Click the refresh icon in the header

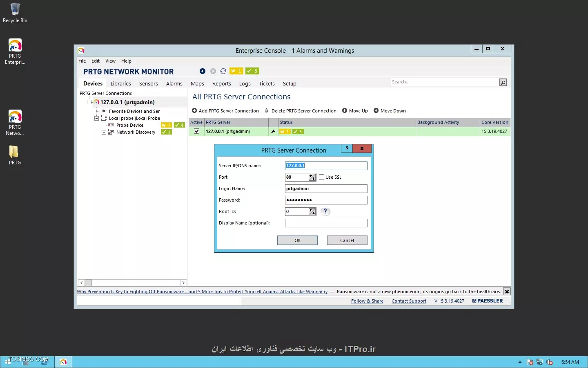(x=223, y=71)
